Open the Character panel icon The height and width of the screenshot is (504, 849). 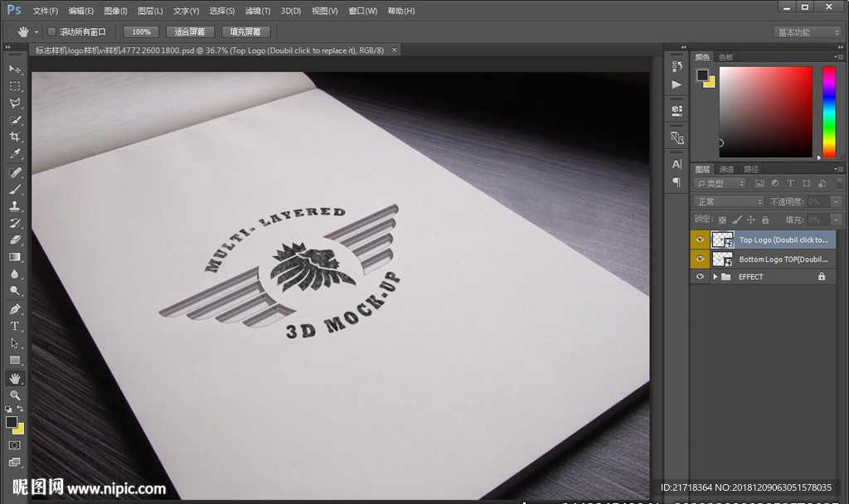click(x=677, y=164)
